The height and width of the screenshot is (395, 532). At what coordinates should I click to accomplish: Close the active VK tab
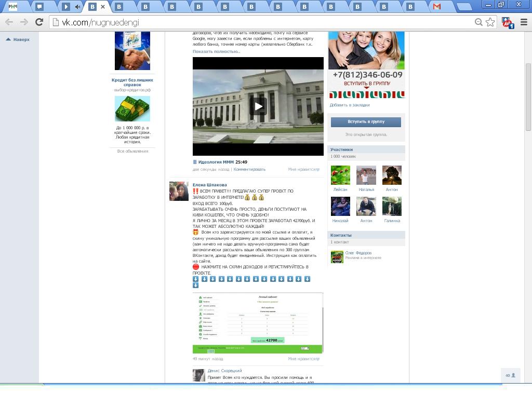click(x=103, y=6)
